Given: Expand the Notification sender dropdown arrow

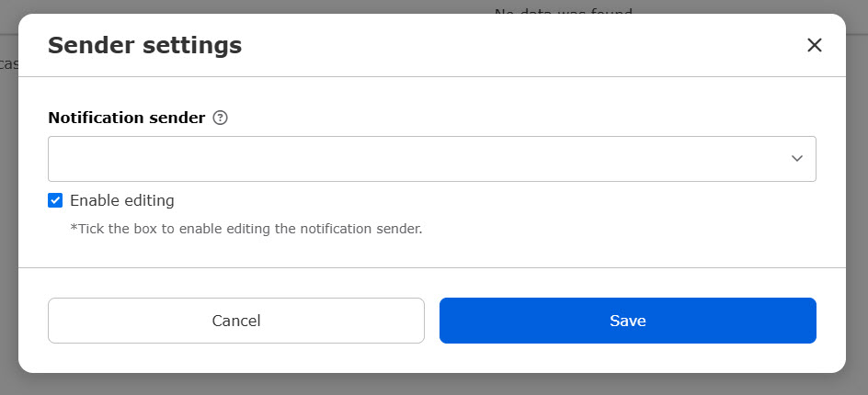Looking at the screenshot, I should point(797,159).
